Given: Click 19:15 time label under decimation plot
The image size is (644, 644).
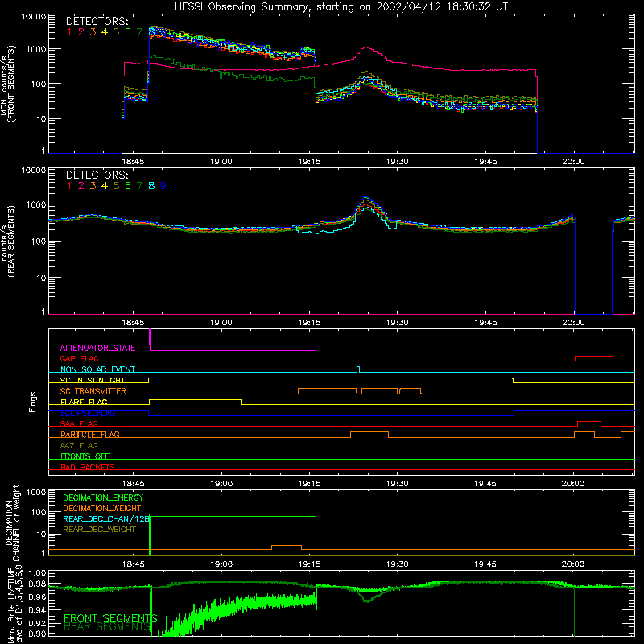Looking at the screenshot, I should pyautogui.click(x=309, y=564).
